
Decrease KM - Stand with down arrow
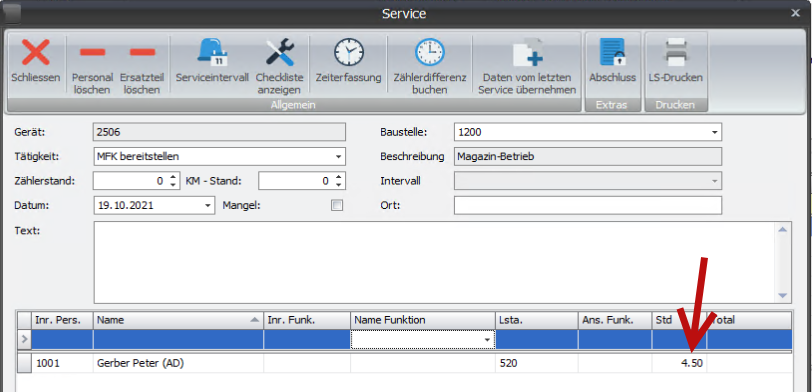[338, 184]
